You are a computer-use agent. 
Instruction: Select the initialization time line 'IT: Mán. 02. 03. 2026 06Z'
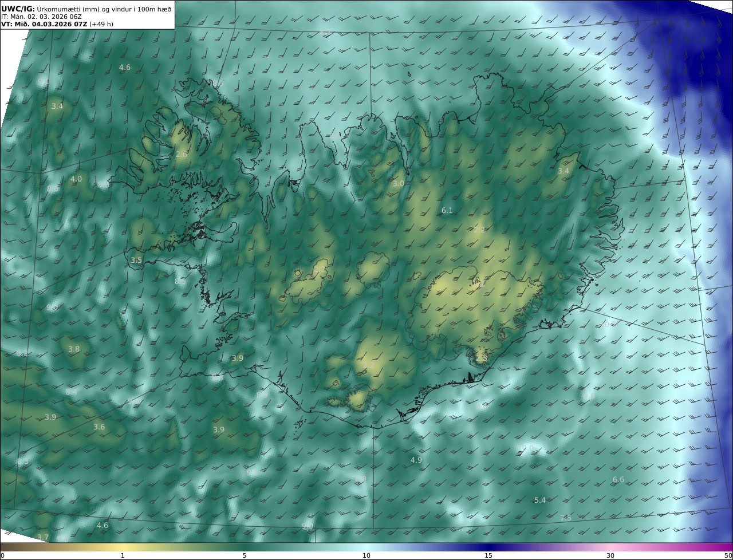[42, 17]
